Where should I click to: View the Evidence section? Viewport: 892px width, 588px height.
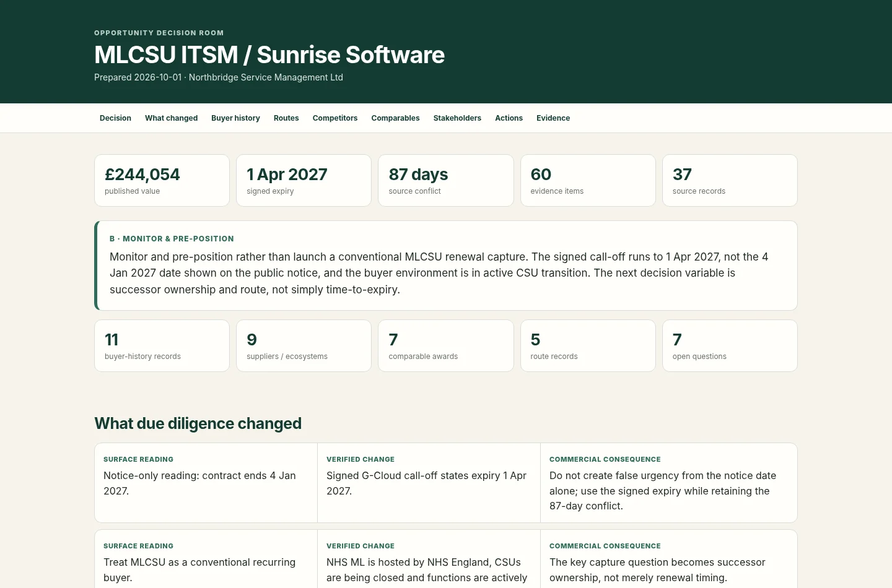click(553, 118)
